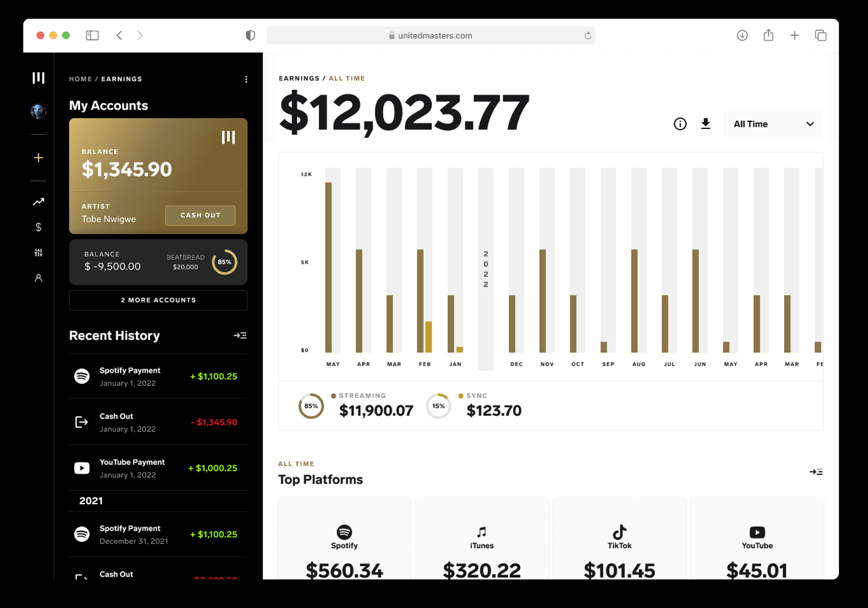This screenshot has width=868, height=608.
Task: Click the Top Platforms heading
Action: coord(320,480)
